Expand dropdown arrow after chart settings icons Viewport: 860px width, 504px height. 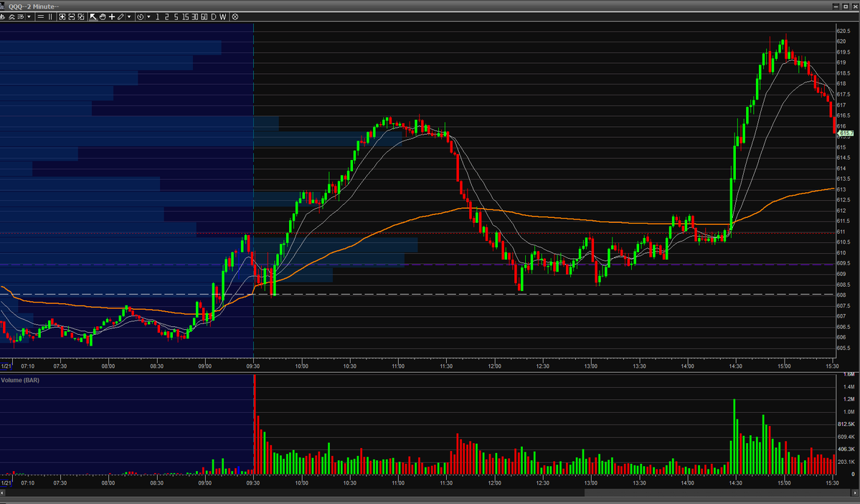click(x=29, y=17)
